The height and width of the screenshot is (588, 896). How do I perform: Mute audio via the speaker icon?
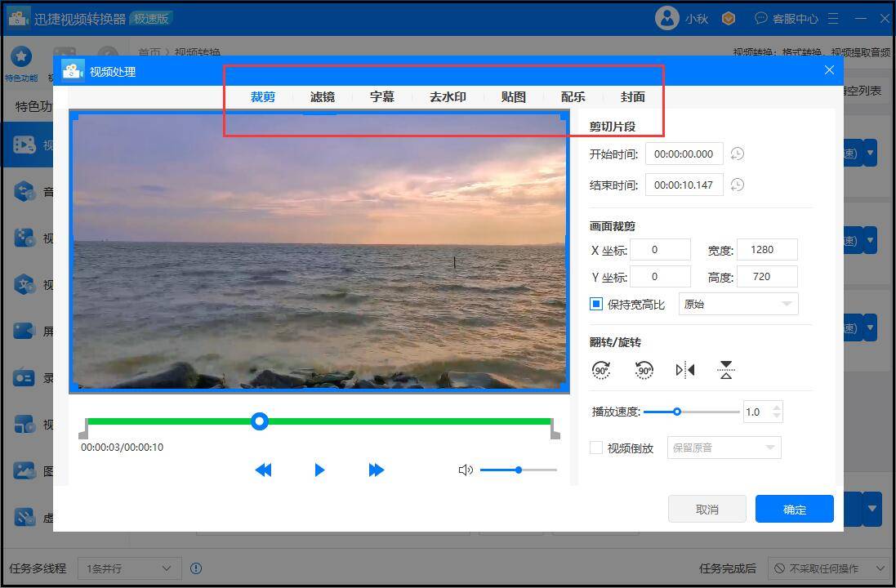point(466,470)
